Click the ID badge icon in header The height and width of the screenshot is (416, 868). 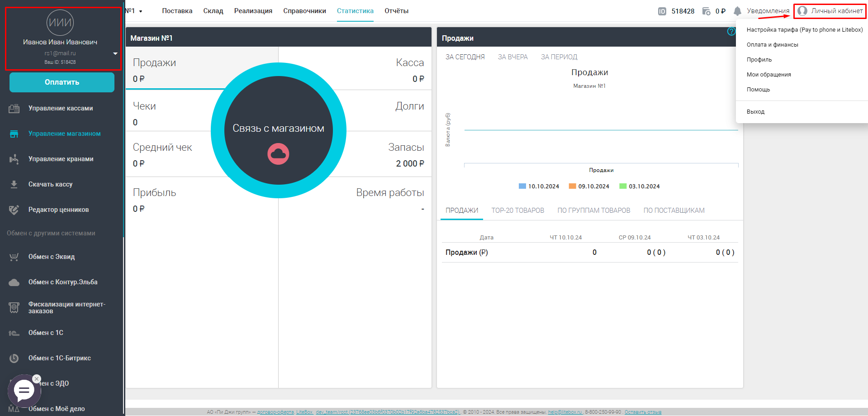(x=662, y=11)
